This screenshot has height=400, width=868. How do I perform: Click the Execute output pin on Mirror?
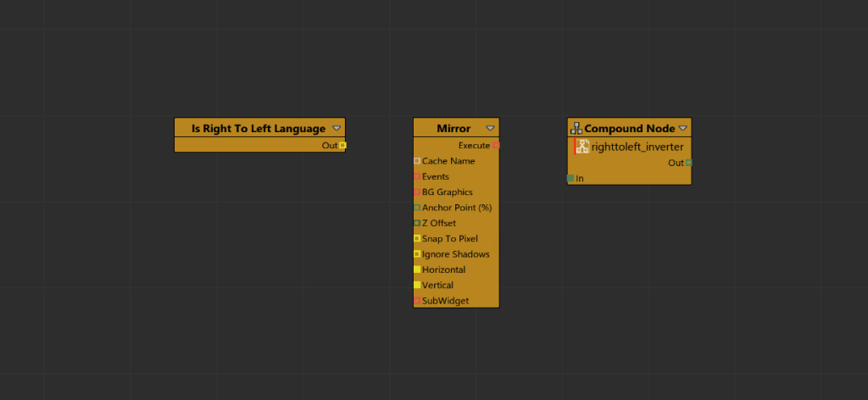[497, 146]
